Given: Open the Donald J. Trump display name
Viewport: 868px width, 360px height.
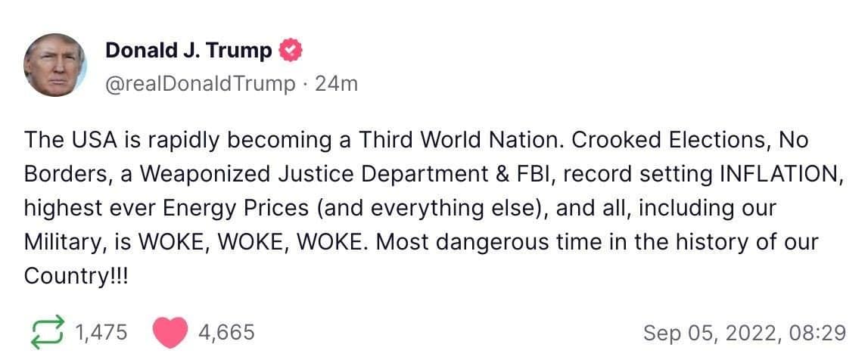Looking at the screenshot, I should pos(188,51).
